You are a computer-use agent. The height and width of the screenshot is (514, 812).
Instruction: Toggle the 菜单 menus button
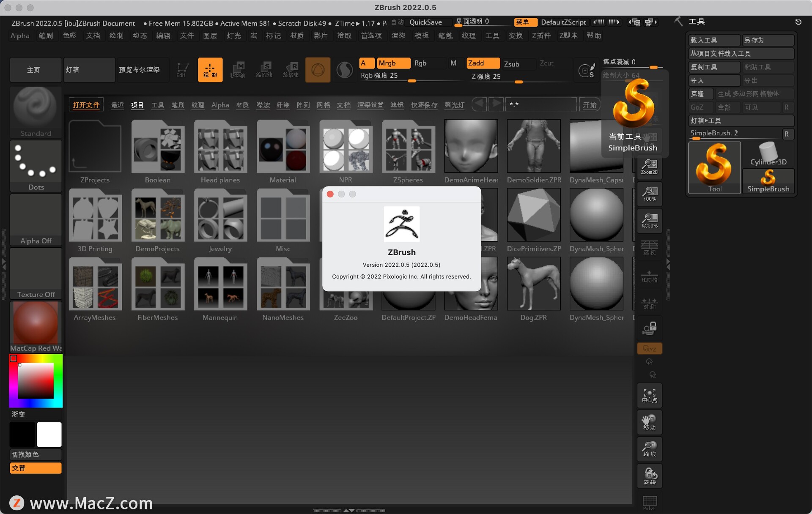[526, 22]
